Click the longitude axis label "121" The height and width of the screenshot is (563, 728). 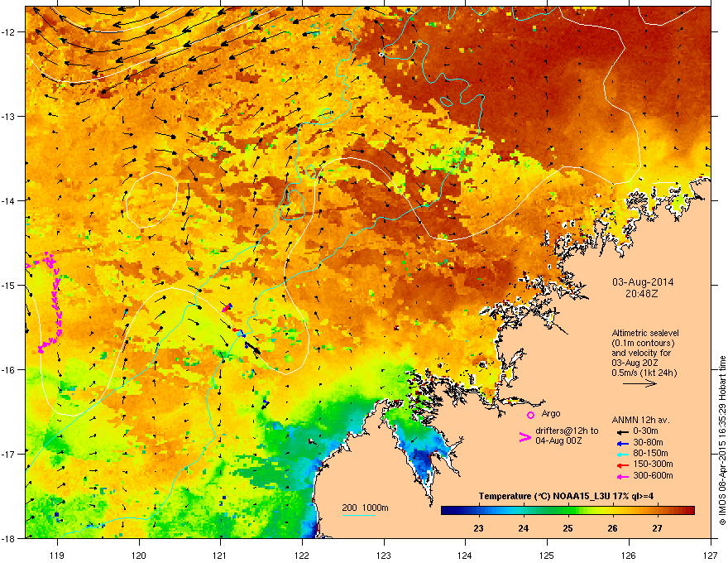click(x=220, y=555)
